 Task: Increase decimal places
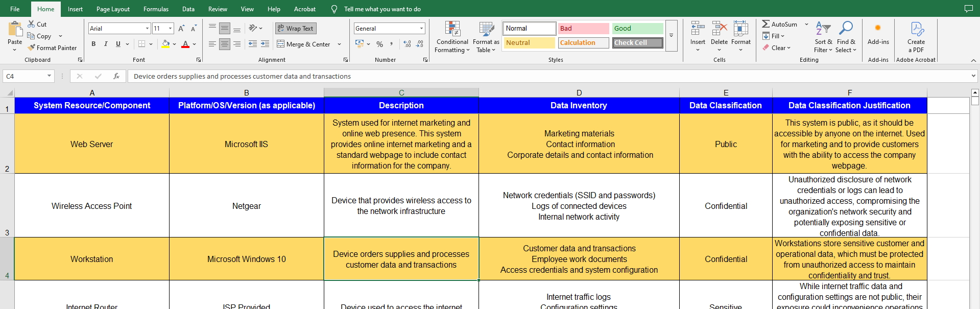pyautogui.click(x=407, y=44)
